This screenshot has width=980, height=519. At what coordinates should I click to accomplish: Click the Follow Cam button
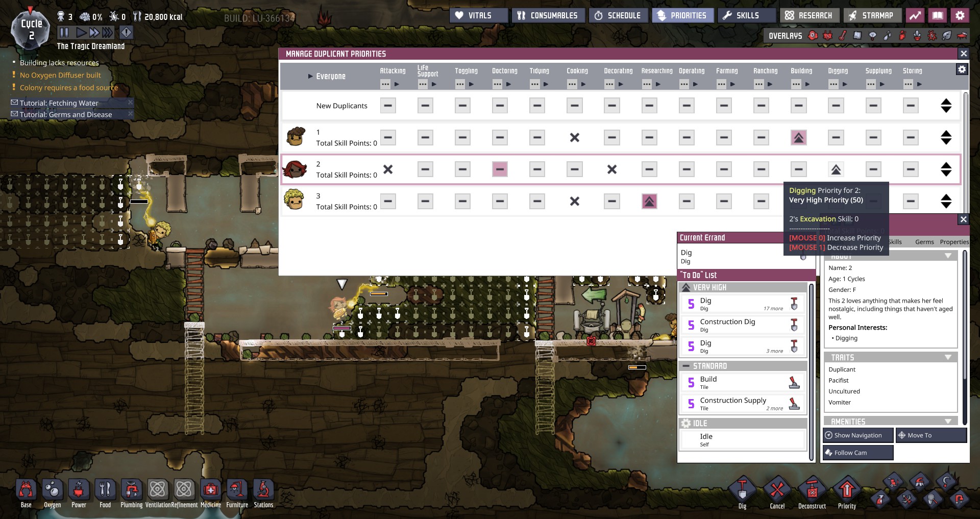(857, 453)
